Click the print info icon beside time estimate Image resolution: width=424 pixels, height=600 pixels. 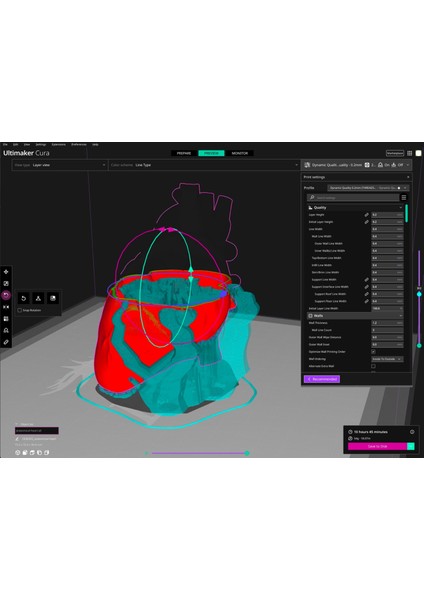412,432
